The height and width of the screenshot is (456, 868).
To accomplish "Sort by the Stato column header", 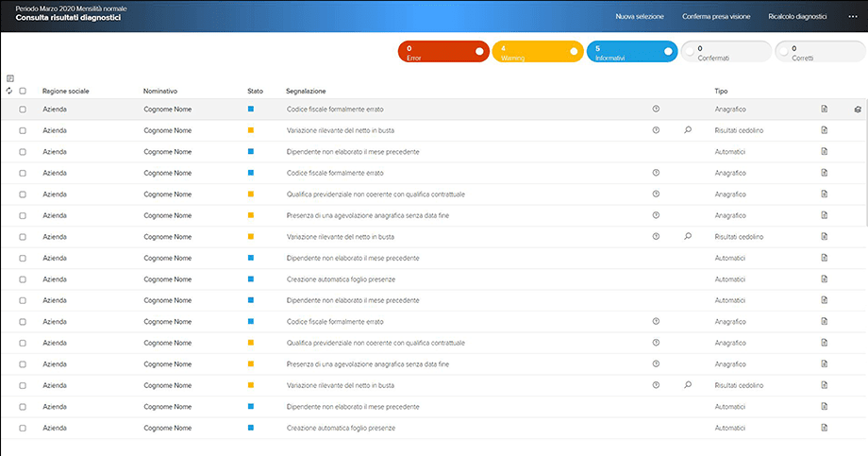I will pos(255,91).
